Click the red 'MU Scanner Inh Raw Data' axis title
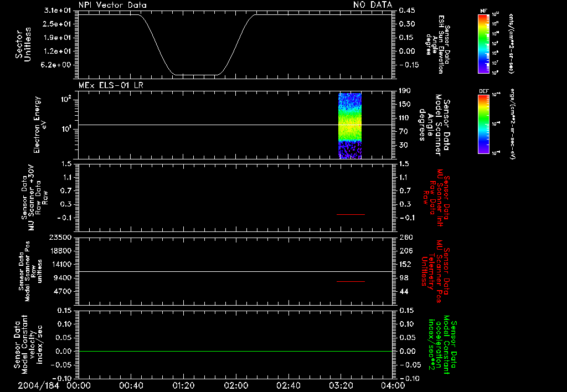Viewport: 567px width, 392px height. pos(436,198)
